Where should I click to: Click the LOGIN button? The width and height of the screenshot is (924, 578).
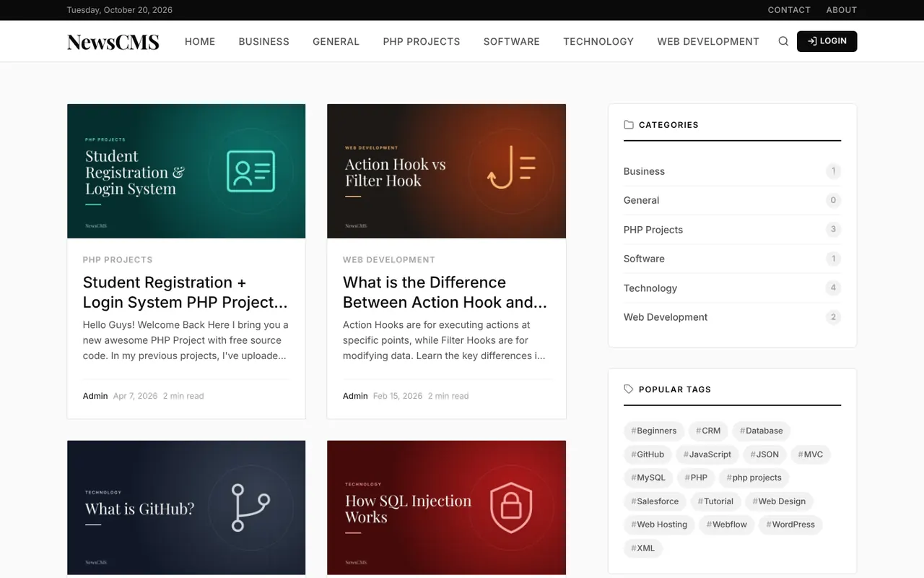click(x=827, y=41)
